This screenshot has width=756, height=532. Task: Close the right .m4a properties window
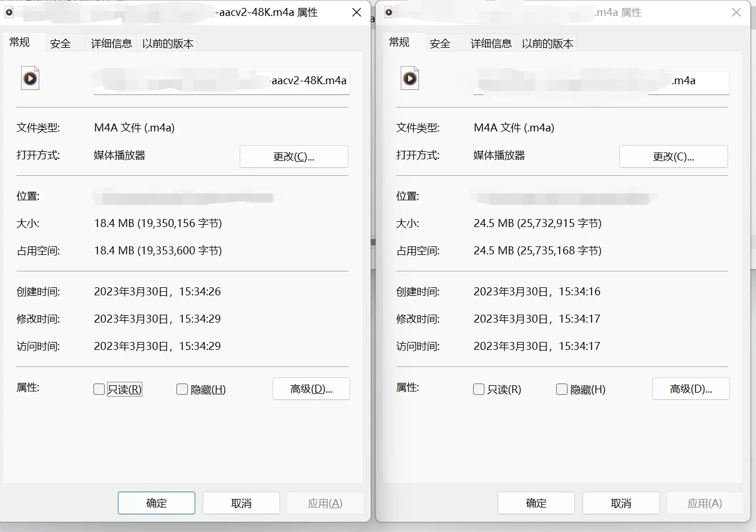[736, 13]
